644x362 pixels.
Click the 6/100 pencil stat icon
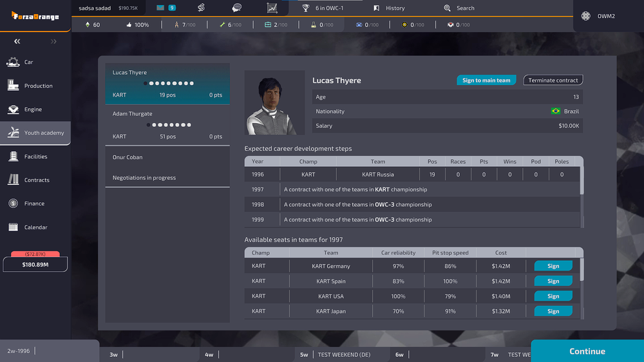pyautogui.click(x=222, y=24)
